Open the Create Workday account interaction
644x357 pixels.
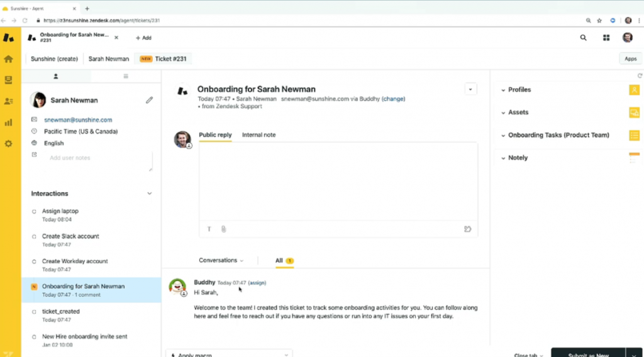91,265
